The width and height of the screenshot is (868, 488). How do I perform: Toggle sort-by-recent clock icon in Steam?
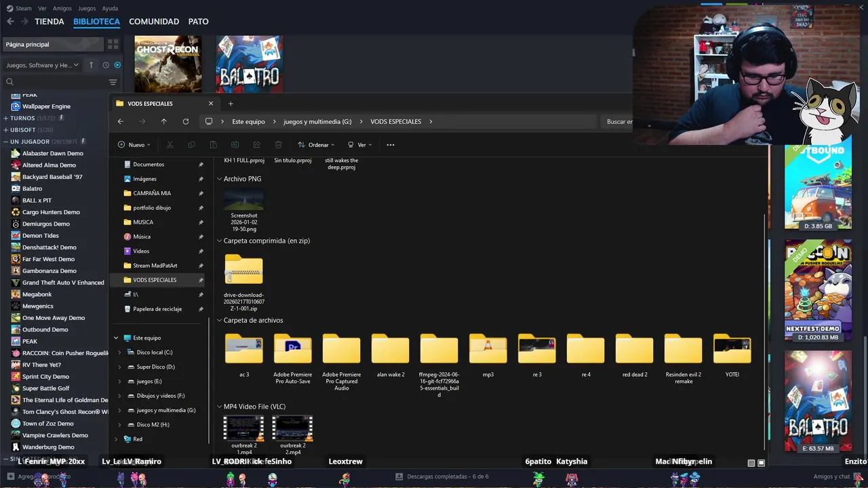[106, 65]
